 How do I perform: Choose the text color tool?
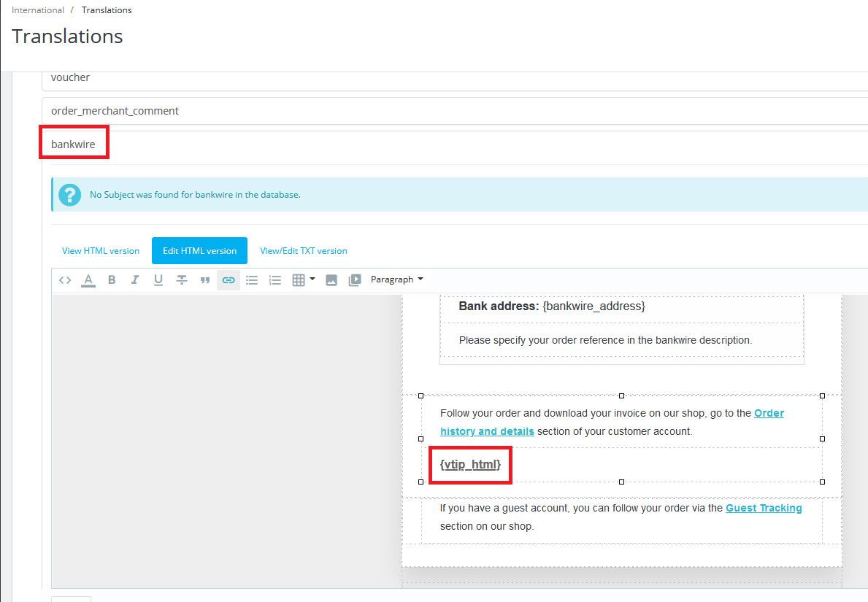(x=88, y=280)
